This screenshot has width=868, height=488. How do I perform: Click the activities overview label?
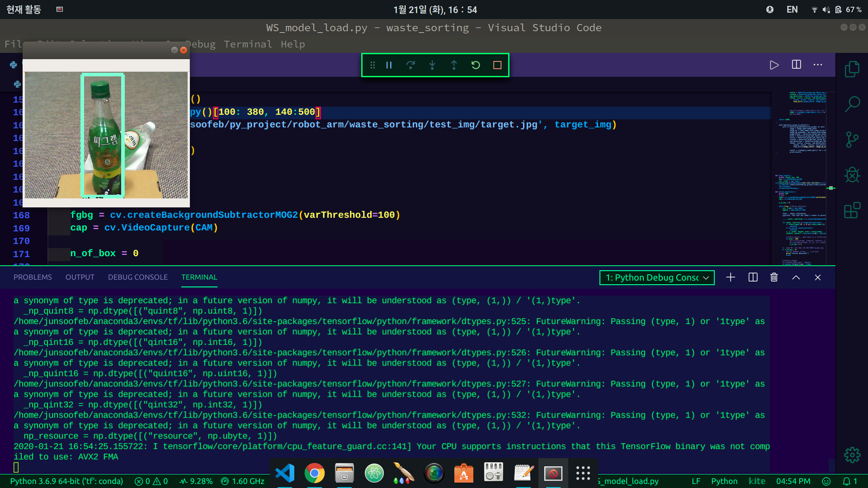pyautogui.click(x=24, y=9)
